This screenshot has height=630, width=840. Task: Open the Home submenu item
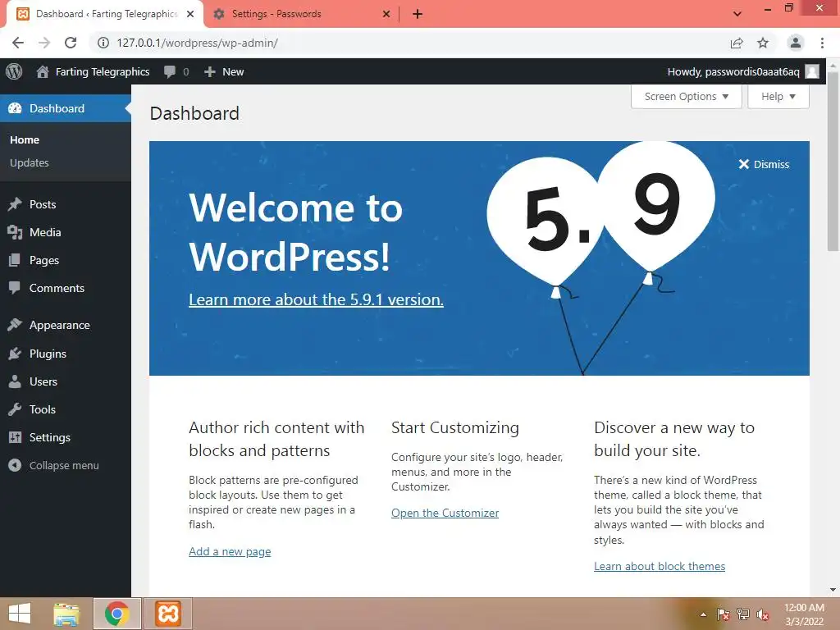[x=25, y=139]
